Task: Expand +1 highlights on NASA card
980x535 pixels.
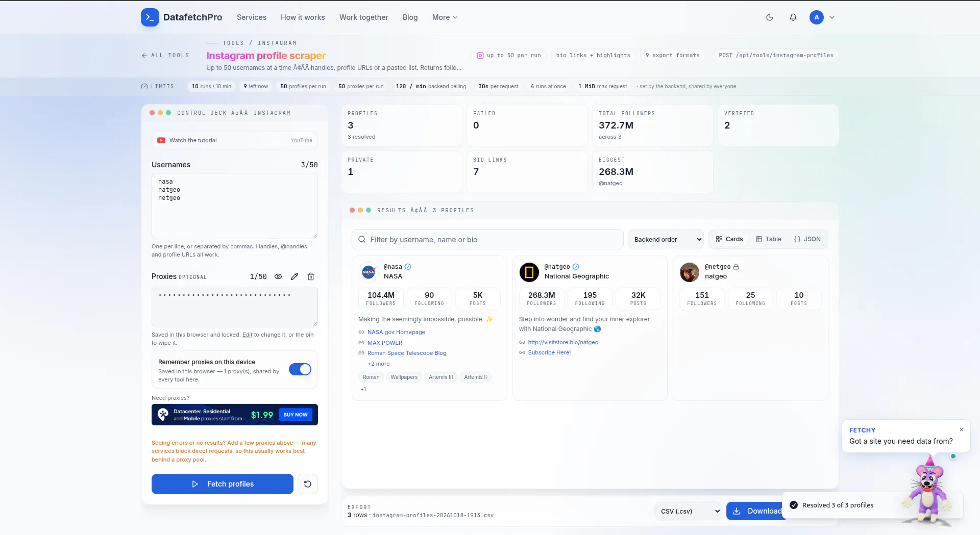Action: click(363, 389)
